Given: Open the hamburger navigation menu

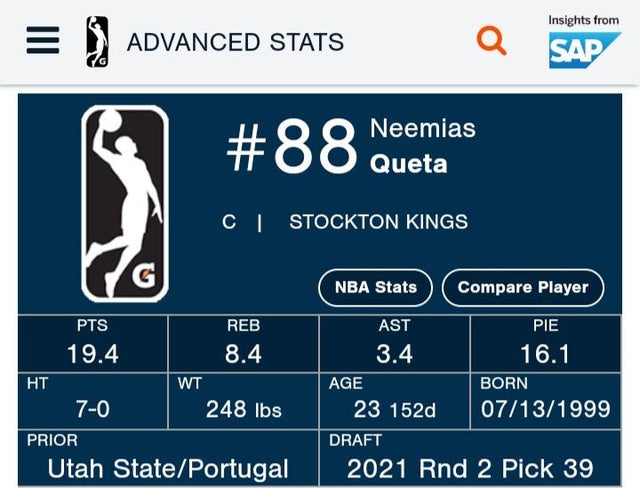Looking at the screenshot, I should pyautogui.click(x=43, y=41).
